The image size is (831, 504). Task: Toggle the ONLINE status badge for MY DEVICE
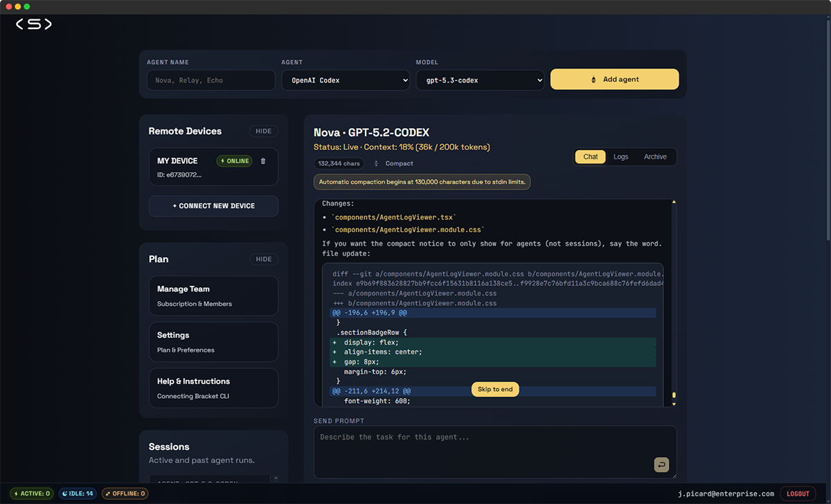pyautogui.click(x=234, y=161)
